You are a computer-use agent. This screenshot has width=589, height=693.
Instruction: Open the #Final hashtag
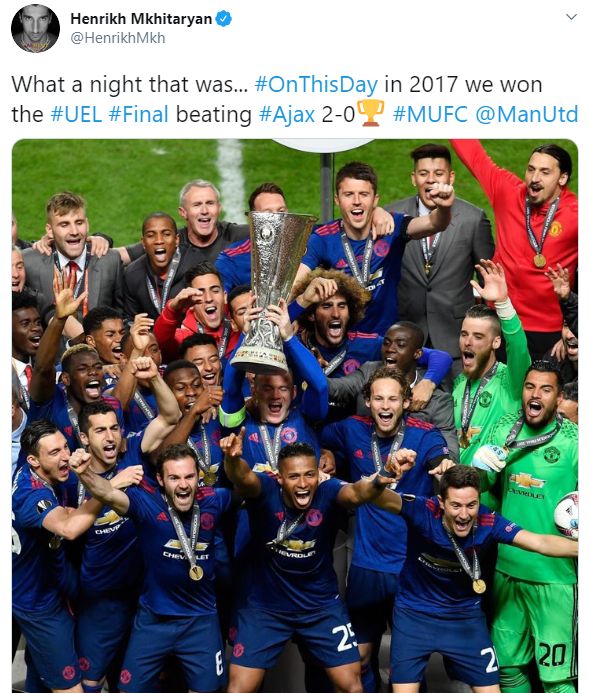[138, 114]
